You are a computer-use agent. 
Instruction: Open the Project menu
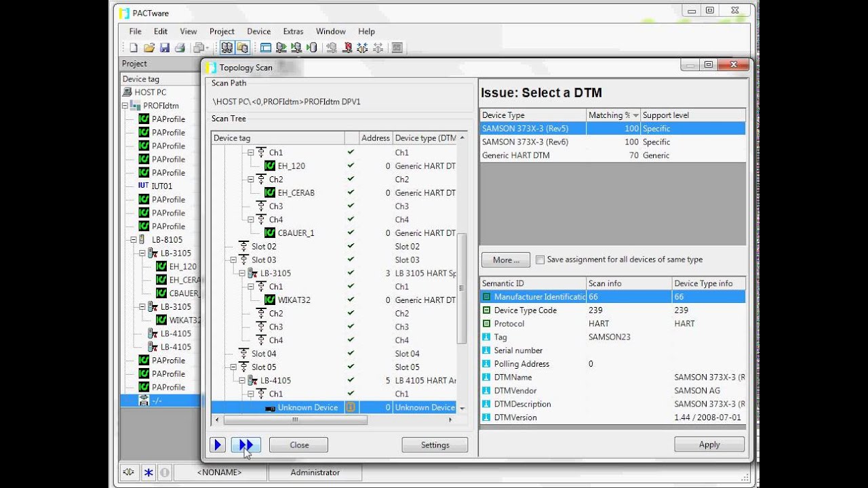[222, 31]
